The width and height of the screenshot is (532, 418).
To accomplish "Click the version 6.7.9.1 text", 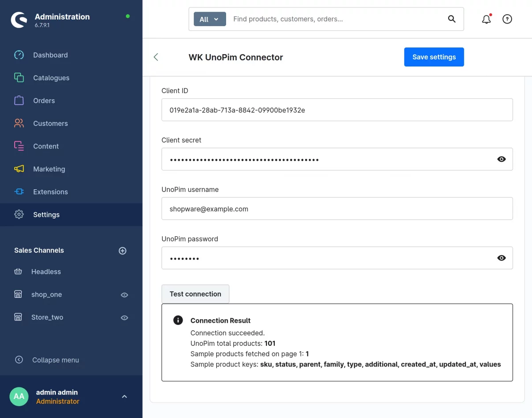I will [42, 26].
